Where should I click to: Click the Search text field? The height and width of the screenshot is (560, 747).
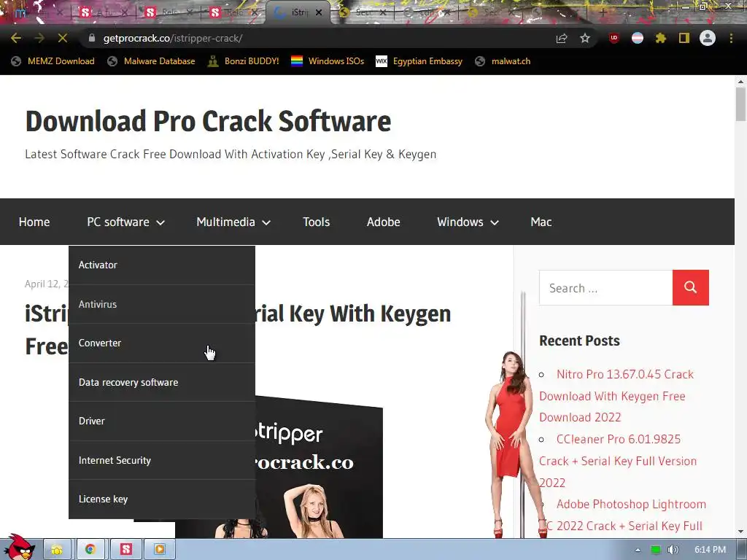(x=605, y=287)
